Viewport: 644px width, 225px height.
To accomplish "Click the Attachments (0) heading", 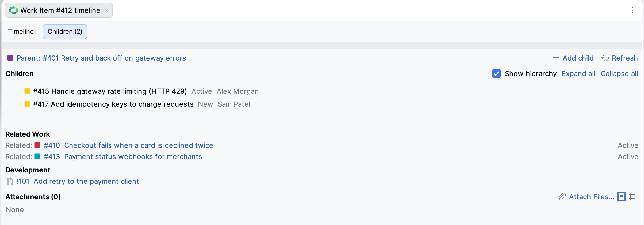I will tap(33, 197).
